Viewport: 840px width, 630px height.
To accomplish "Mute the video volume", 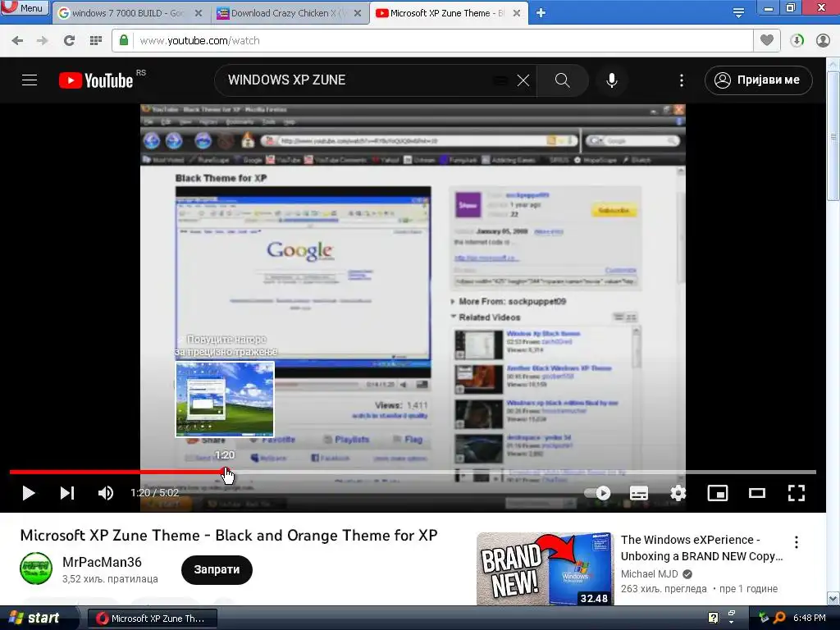I will (106, 493).
